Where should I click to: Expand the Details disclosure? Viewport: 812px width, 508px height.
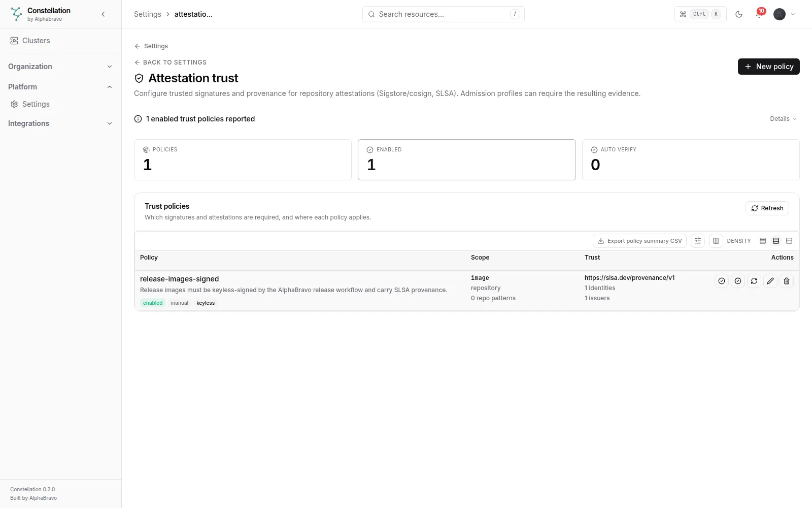pyautogui.click(x=783, y=119)
